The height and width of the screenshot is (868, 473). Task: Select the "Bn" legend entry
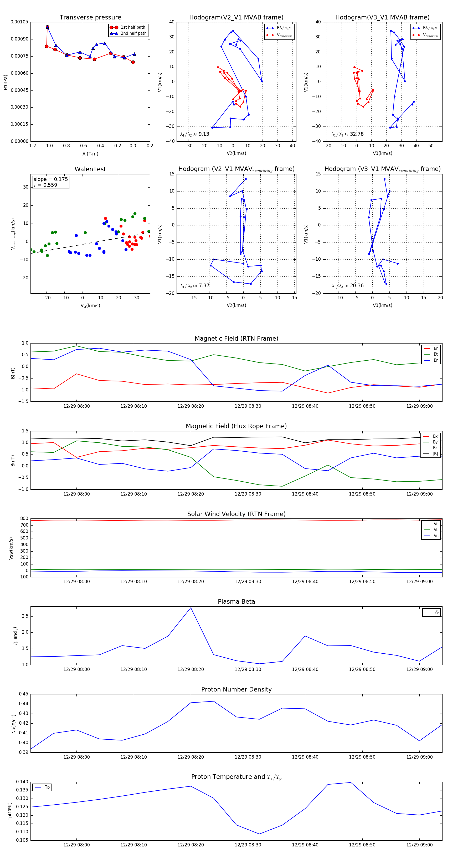[x=431, y=361]
